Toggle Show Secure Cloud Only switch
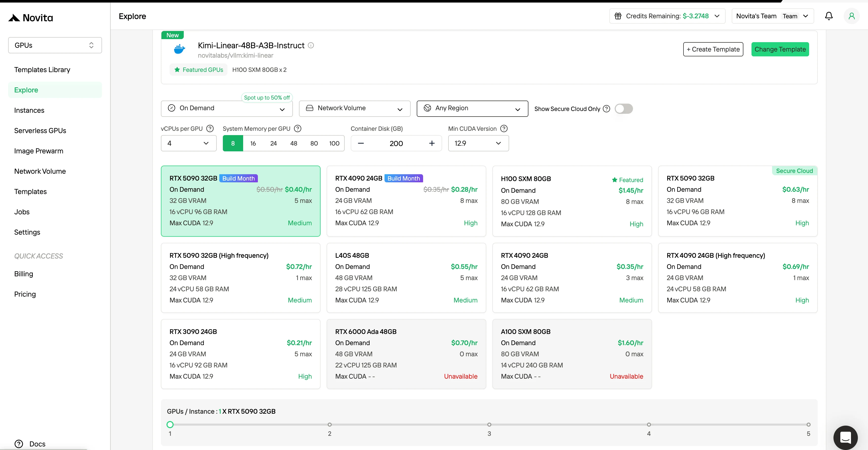Screen dimensions: 868x450 click(x=623, y=108)
